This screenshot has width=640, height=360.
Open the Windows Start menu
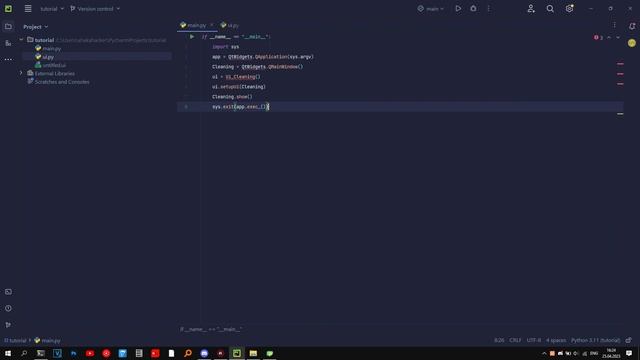pyautogui.click(x=8, y=353)
